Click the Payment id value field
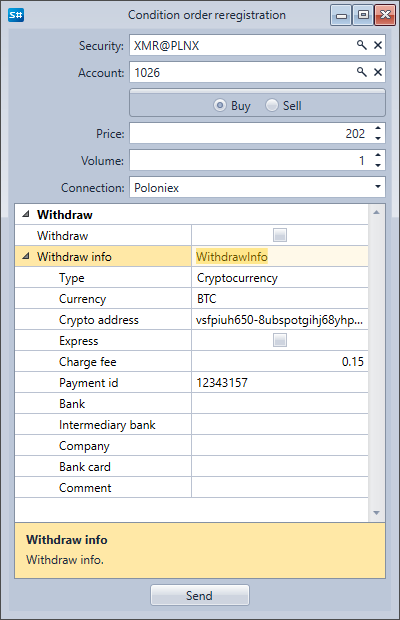400x620 pixels. (279, 382)
